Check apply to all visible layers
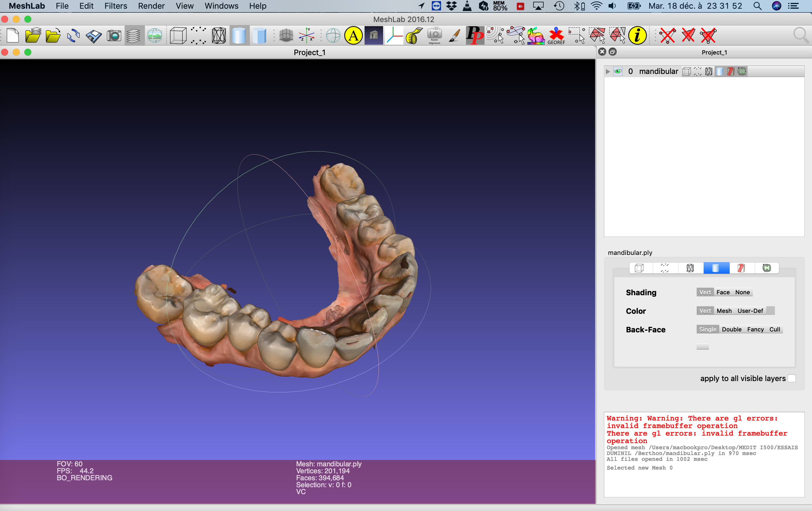 click(792, 378)
